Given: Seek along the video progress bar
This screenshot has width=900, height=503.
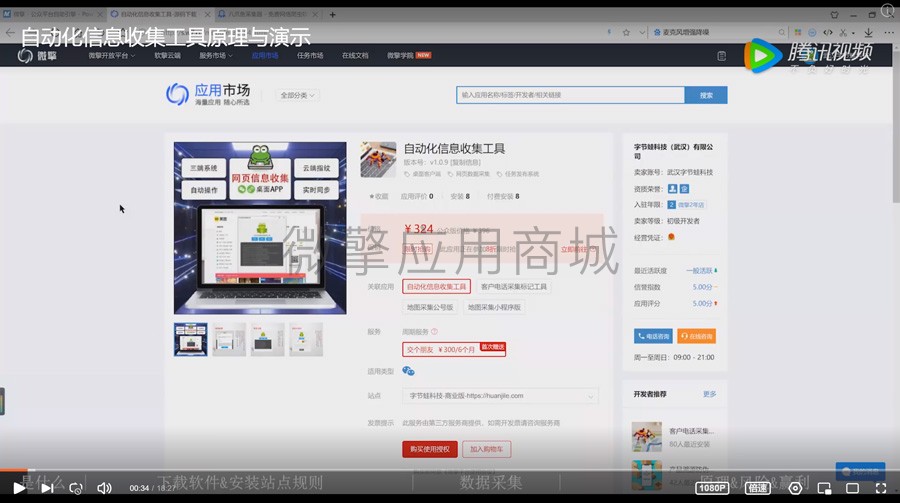Looking at the screenshot, I should point(450,470).
